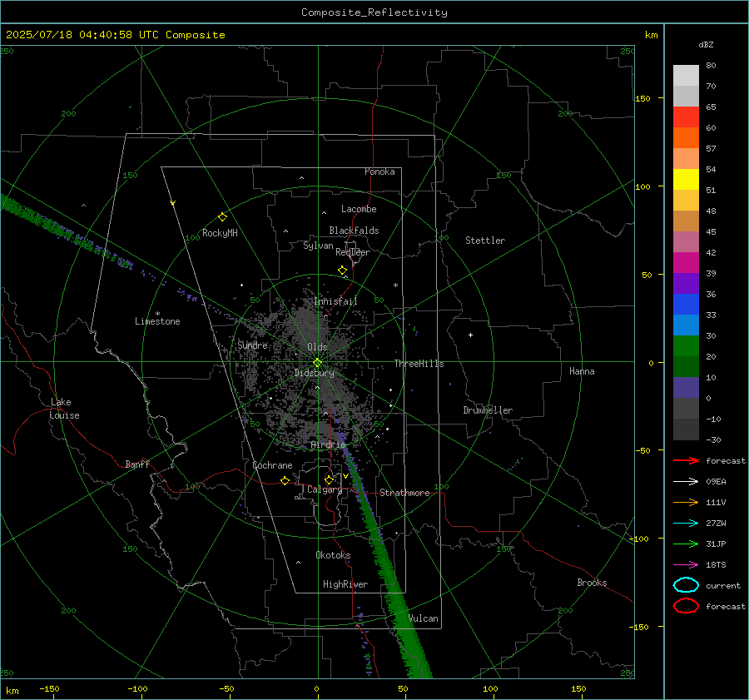Image resolution: width=749 pixels, height=700 pixels.
Task: Click the Ponoka city label
Action: (x=379, y=171)
